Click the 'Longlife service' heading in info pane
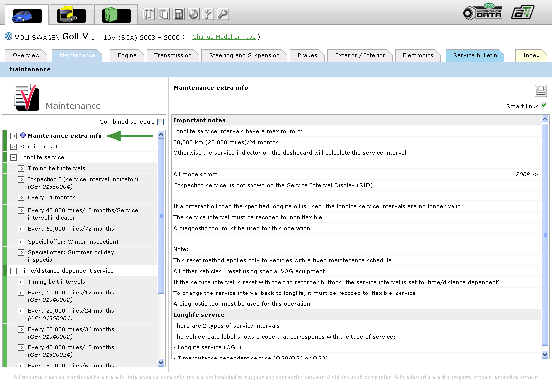This screenshot has width=552, height=392. click(x=199, y=315)
